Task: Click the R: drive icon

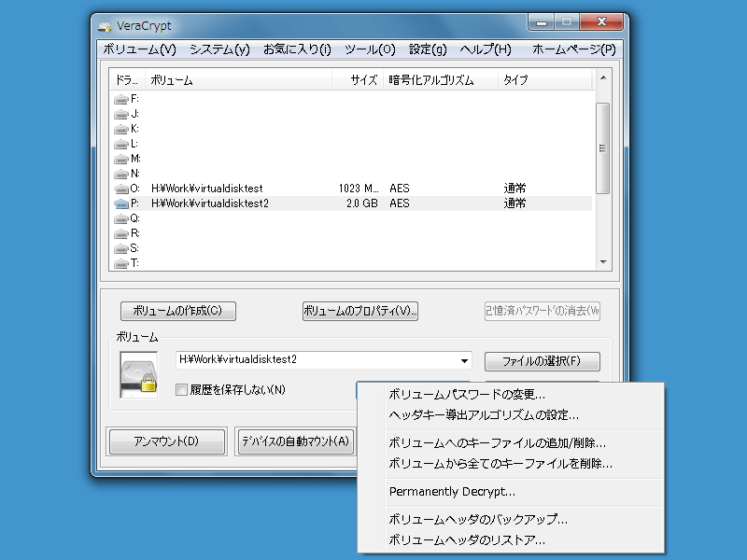Action: click(121, 233)
